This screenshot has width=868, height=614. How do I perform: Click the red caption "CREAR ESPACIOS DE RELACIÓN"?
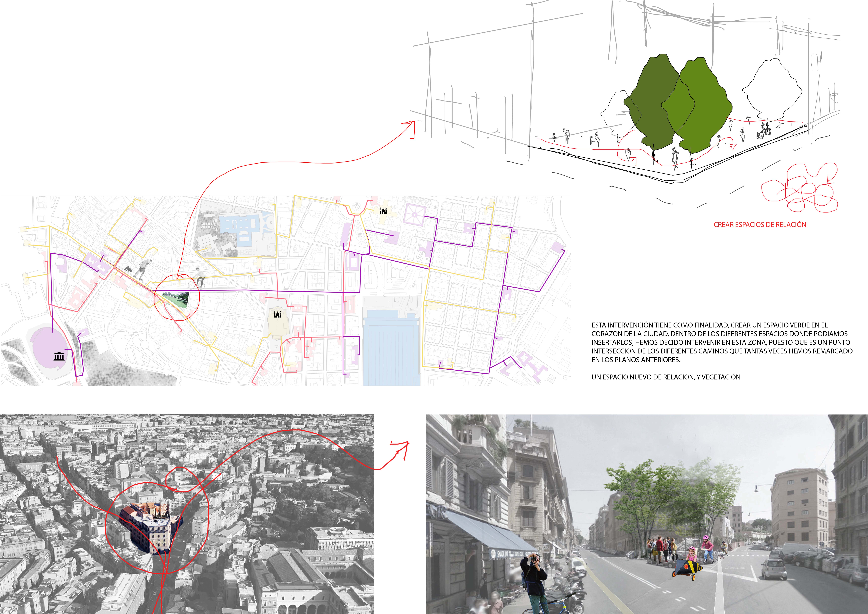click(x=760, y=225)
